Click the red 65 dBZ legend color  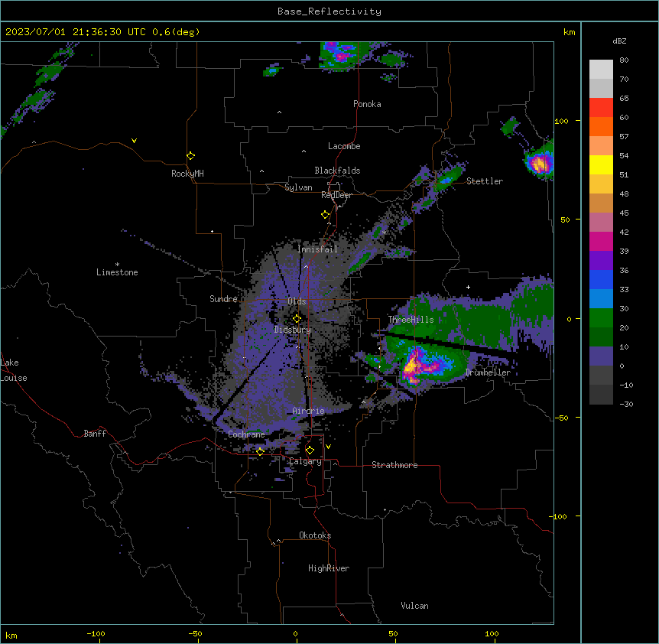point(601,108)
